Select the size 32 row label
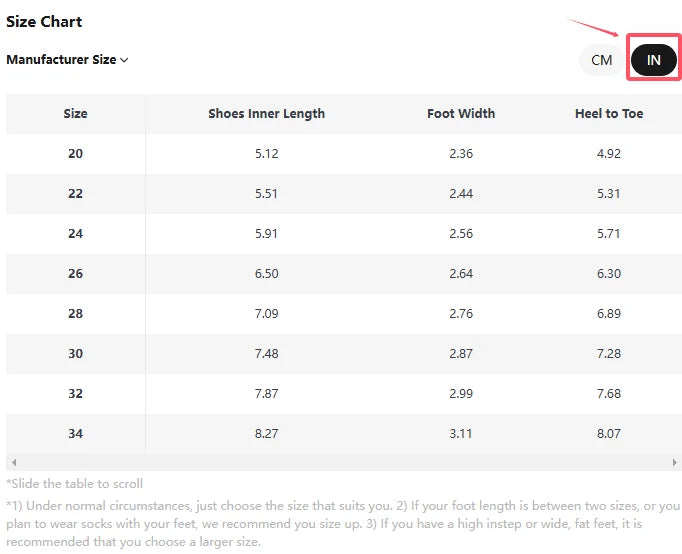This screenshot has height=554, width=682. point(75,394)
